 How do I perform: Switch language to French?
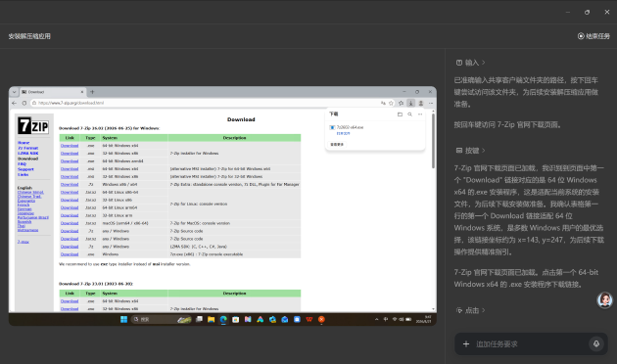pos(24,205)
